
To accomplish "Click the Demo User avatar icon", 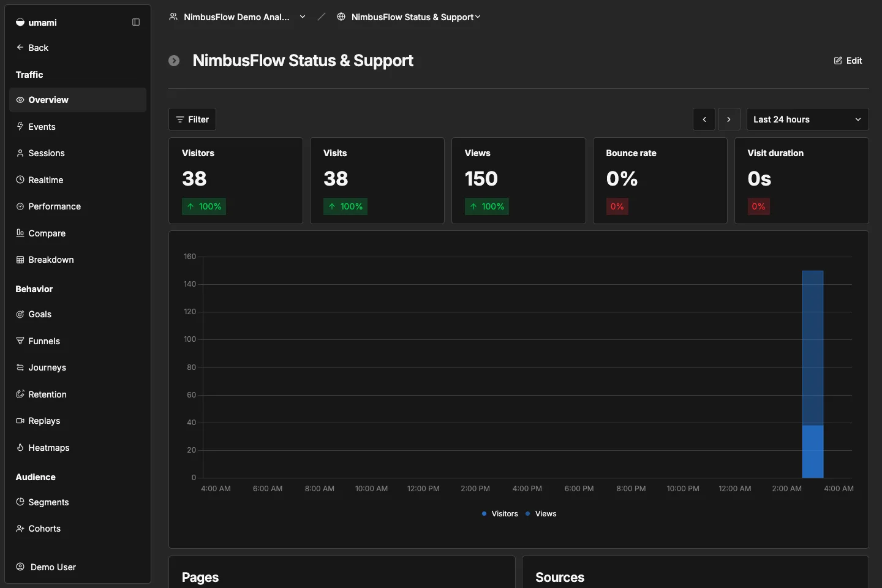I will (x=20, y=567).
